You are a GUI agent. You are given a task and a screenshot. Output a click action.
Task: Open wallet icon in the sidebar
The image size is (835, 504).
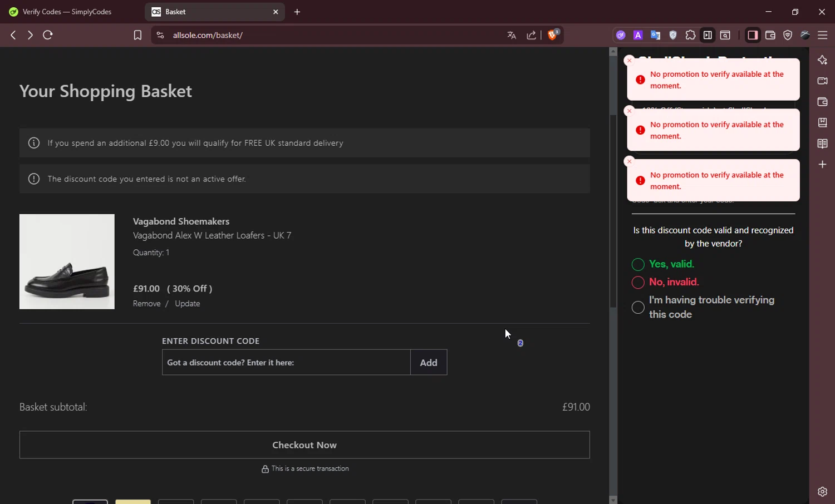pyautogui.click(x=822, y=102)
